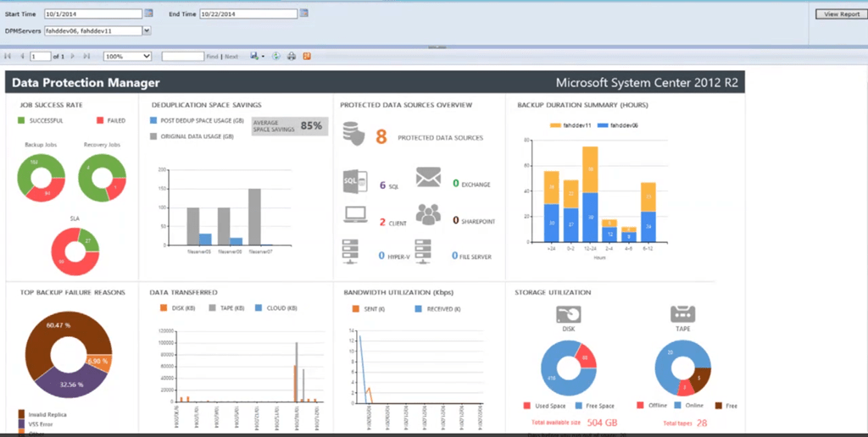The image size is (868, 437).
Task: Click the Find link
Action: [x=212, y=57]
